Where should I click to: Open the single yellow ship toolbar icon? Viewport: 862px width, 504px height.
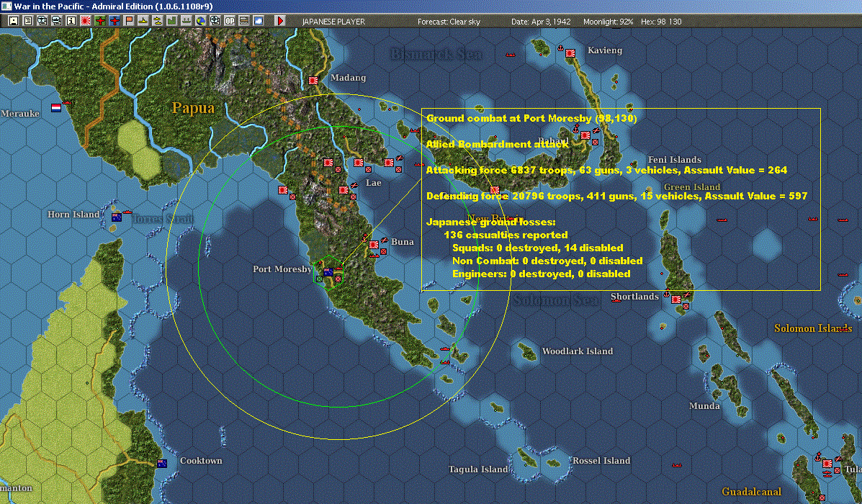(x=143, y=21)
